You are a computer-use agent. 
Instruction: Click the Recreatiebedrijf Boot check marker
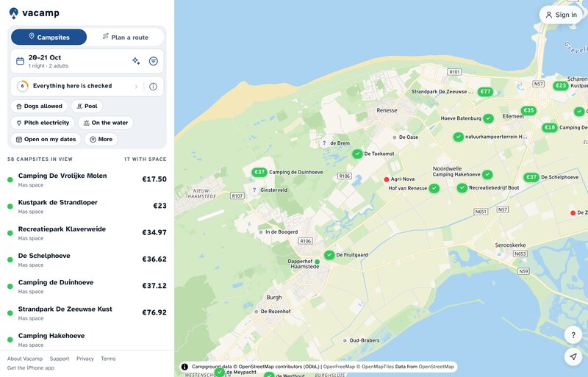(462, 188)
